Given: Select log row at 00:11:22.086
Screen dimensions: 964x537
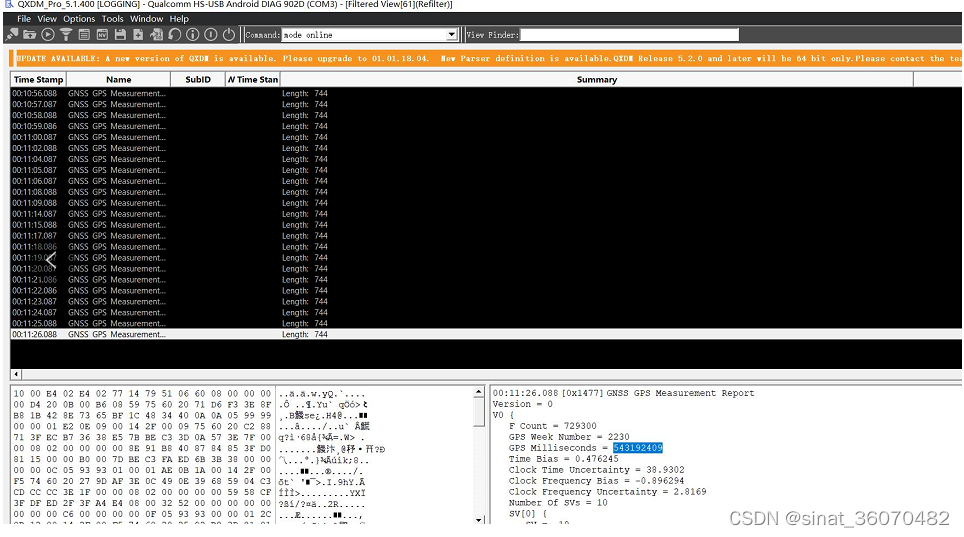Looking at the screenshot, I should point(486,290).
